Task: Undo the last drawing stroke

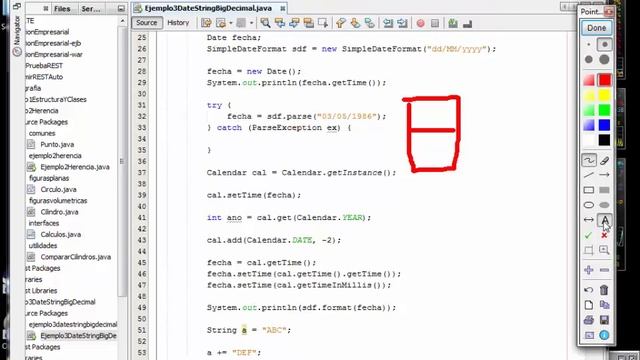Action: (x=589, y=290)
